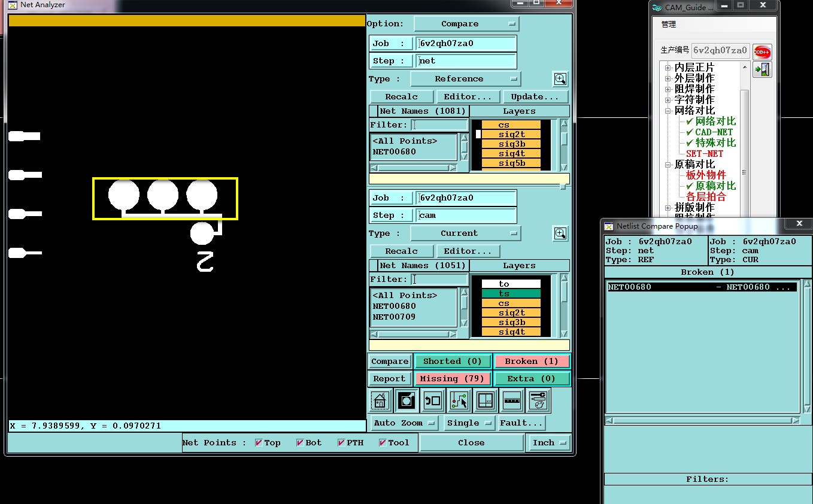Select the current ts green layer
The width and height of the screenshot is (813, 504).
click(511, 294)
